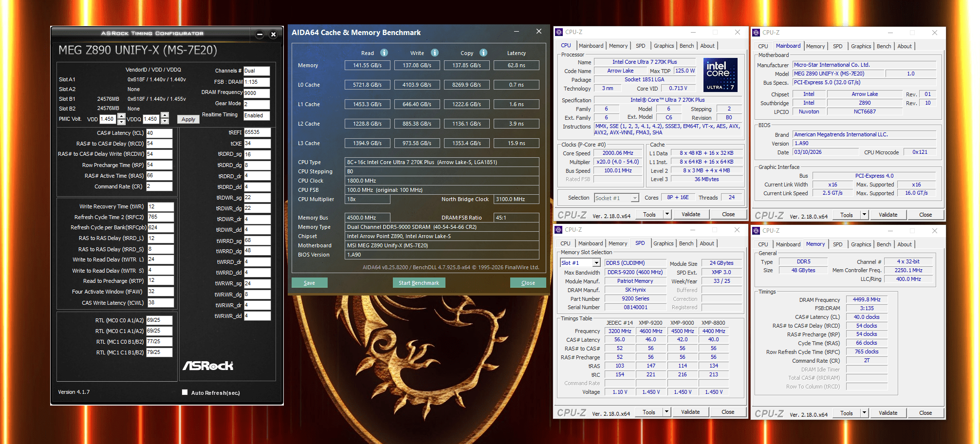Click Apply in ASRock Timing Configurator
This screenshot has width=980, height=444.
pos(188,119)
